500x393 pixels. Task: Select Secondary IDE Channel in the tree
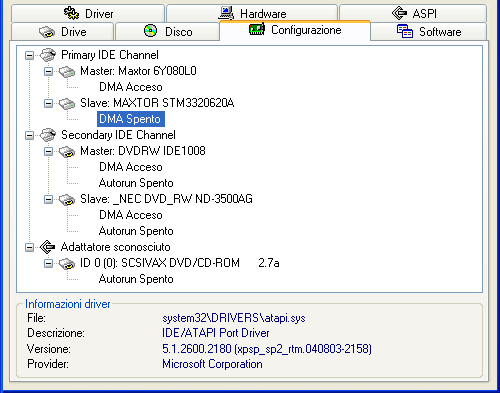click(x=118, y=135)
